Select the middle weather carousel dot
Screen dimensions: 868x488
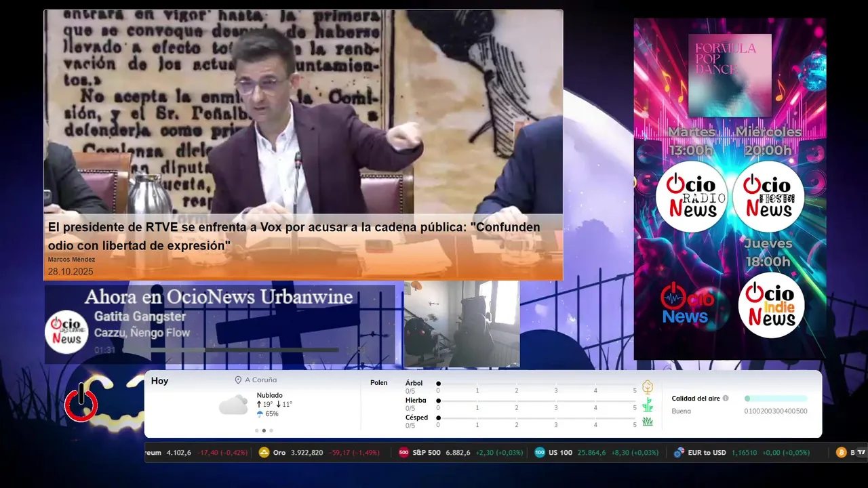pyautogui.click(x=264, y=430)
